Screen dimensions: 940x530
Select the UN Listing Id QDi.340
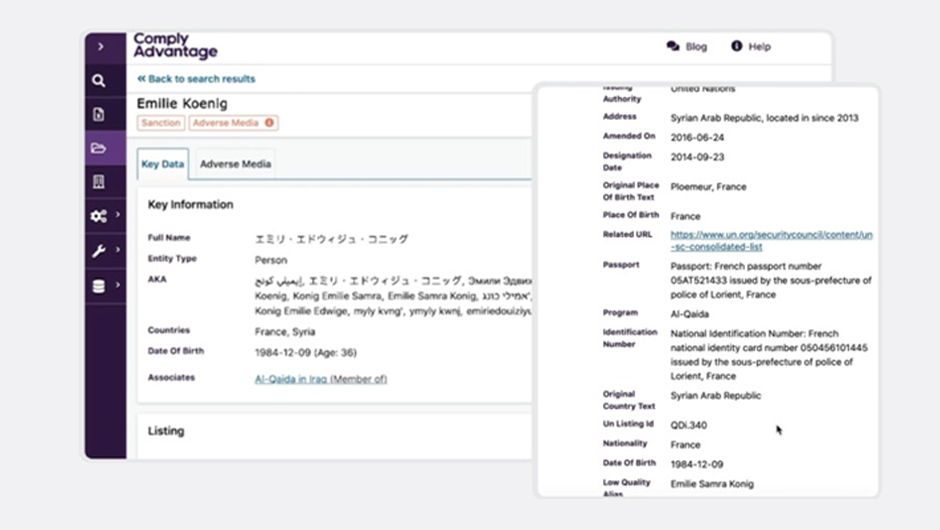(689, 425)
